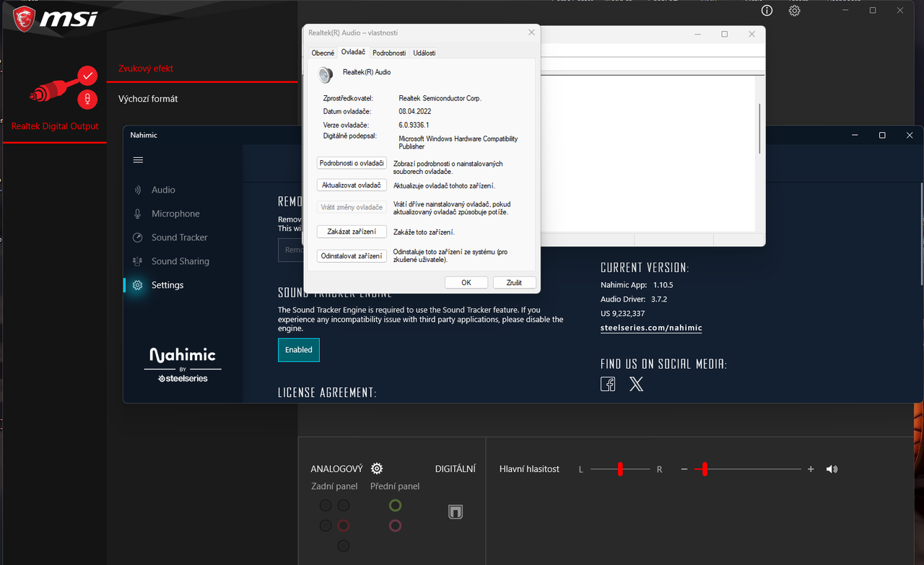Click the driver version value 6.0.9336.1

tap(414, 125)
